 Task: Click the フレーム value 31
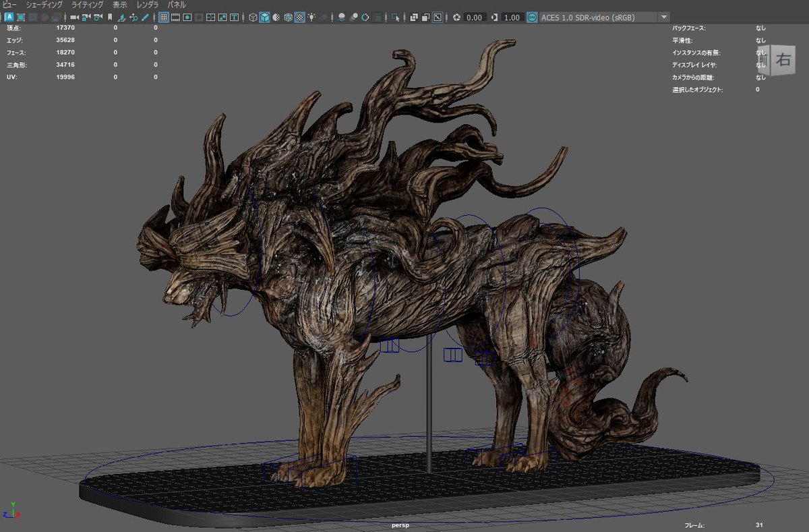[759, 525]
